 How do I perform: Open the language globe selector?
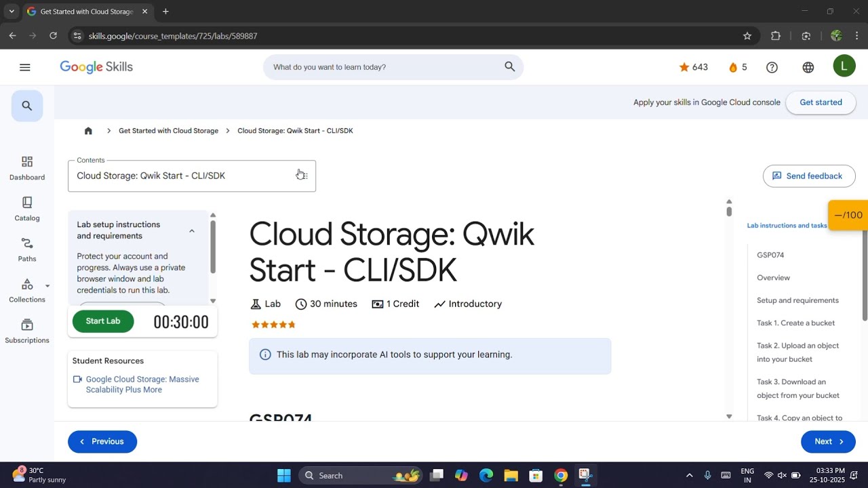pyautogui.click(x=808, y=67)
